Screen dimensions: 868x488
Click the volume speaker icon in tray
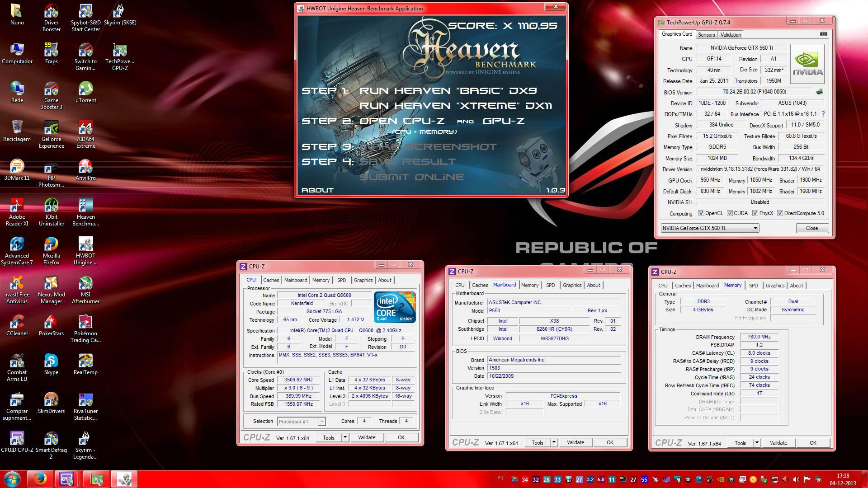click(x=796, y=479)
